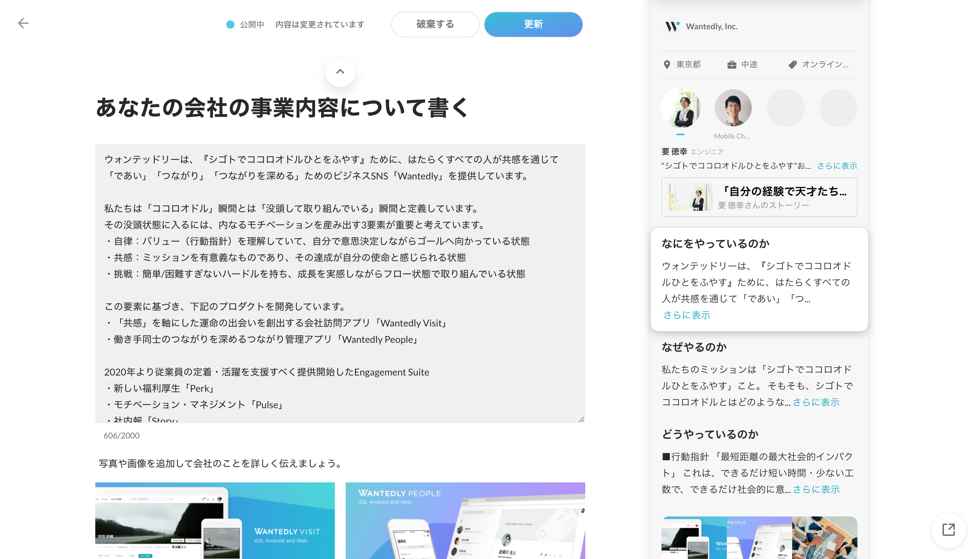The image size is (980, 559).
Task: Click the textarea resize handle corner
Action: [x=581, y=420]
